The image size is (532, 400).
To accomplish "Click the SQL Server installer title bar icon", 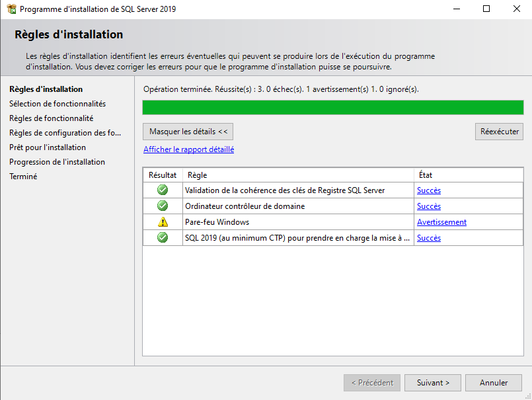I will click(11, 9).
